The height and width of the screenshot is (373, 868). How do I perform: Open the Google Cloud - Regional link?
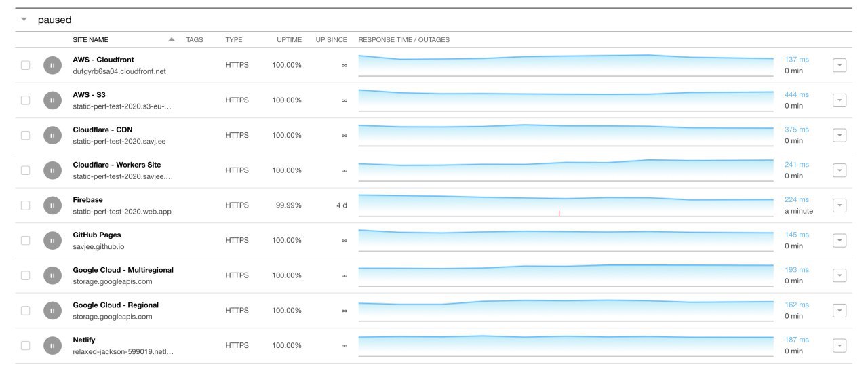point(115,305)
